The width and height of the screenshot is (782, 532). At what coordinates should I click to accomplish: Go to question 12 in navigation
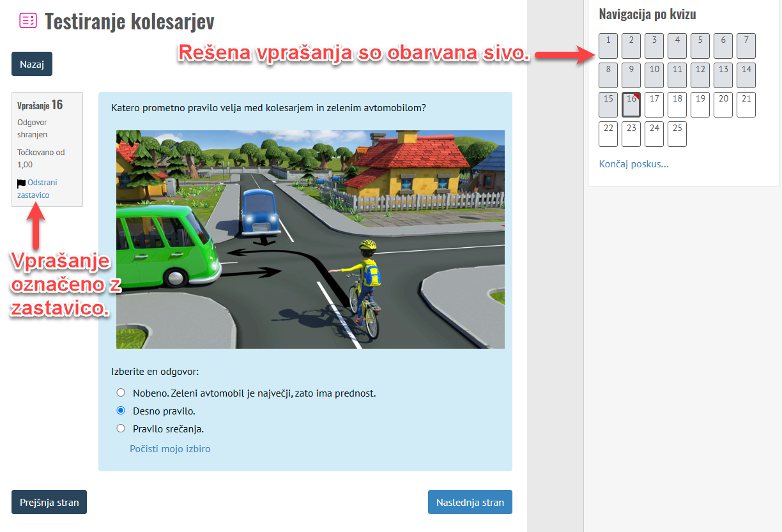pyautogui.click(x=700, y=75)
